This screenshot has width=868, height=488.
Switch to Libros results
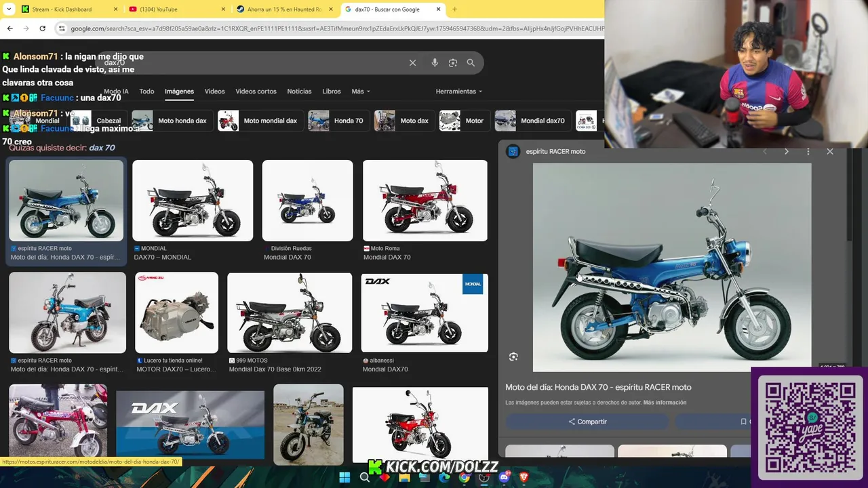(332, 91)
